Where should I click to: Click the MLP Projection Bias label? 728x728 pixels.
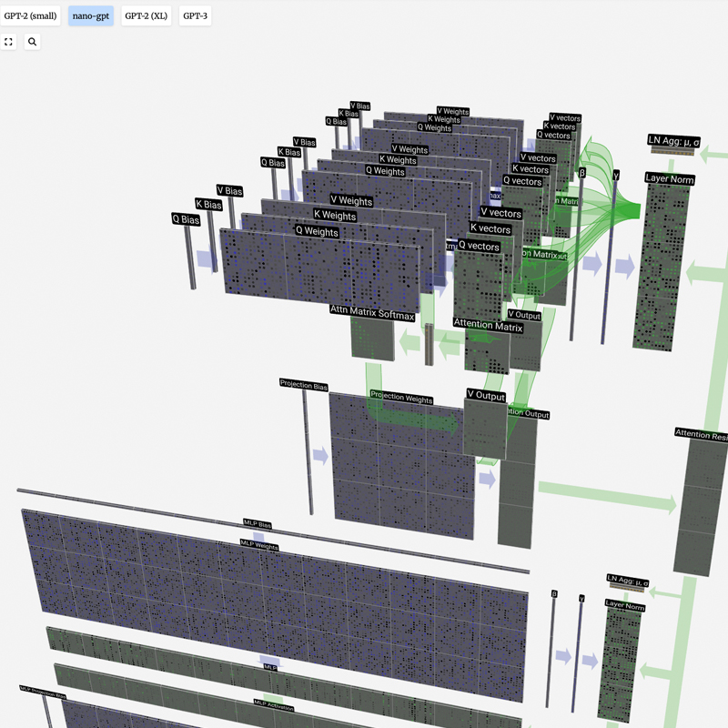[43, 692]
